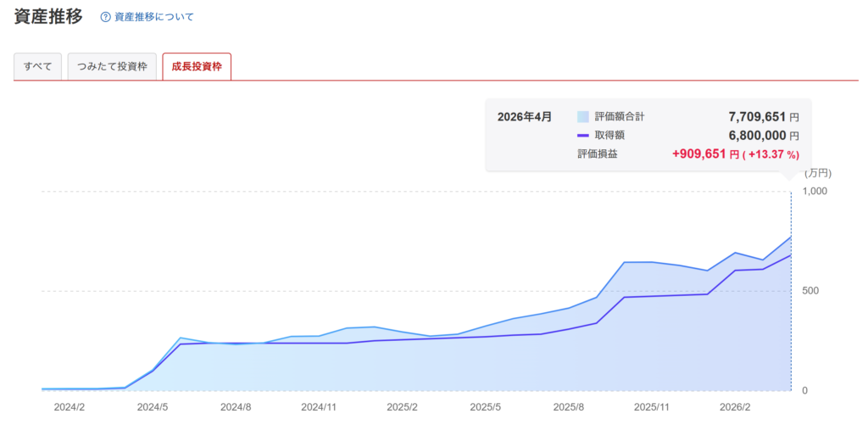Select the つみたて投資枠 tab

[x=112, y=67]
